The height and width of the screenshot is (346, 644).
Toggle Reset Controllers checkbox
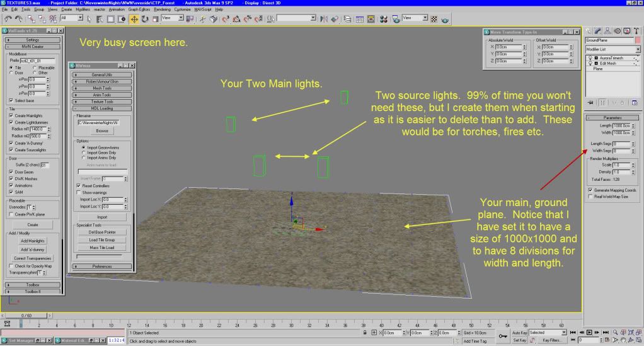[78, 186]
